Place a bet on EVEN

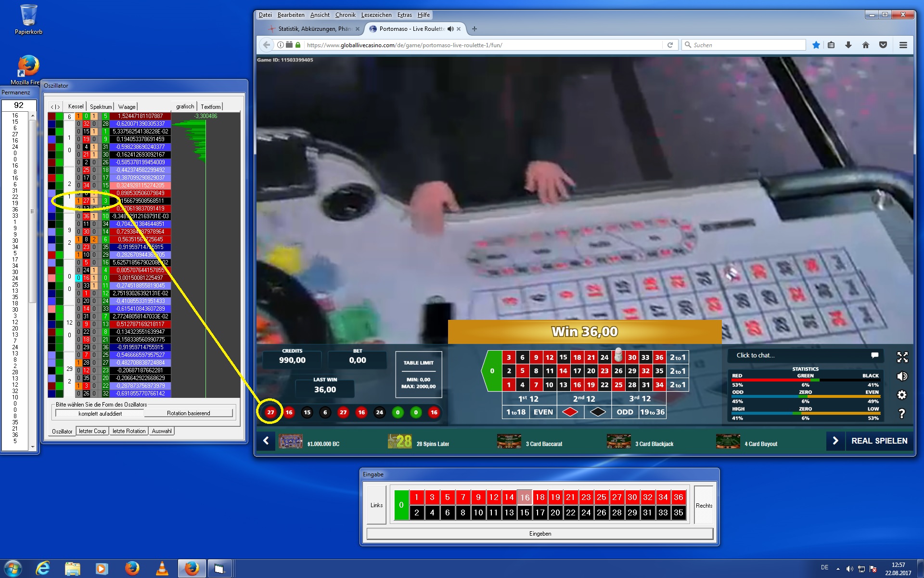(543, 412)
